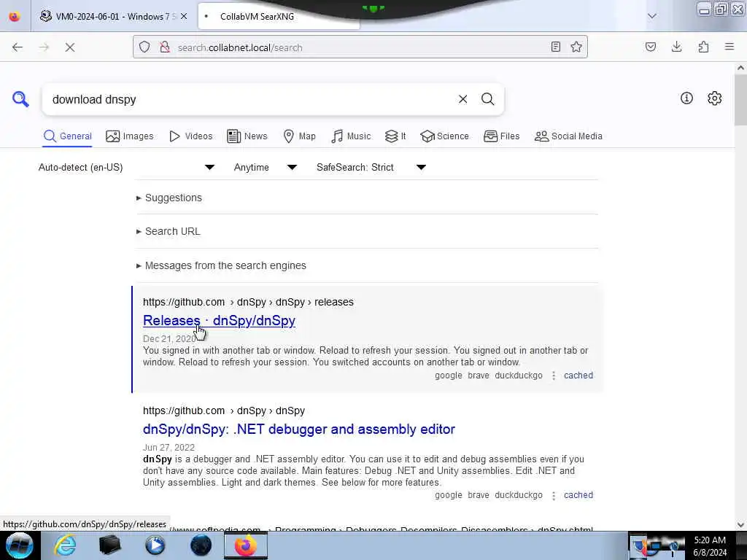Open the insecure connection lock icon
Screen dimensions: 747x560
pyautogui.click(x=165, y=47)
